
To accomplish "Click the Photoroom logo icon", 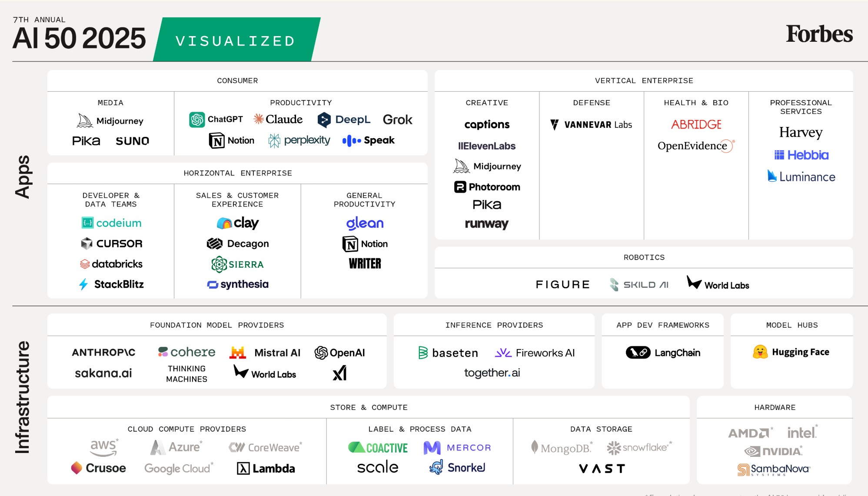I will [460, 187].
